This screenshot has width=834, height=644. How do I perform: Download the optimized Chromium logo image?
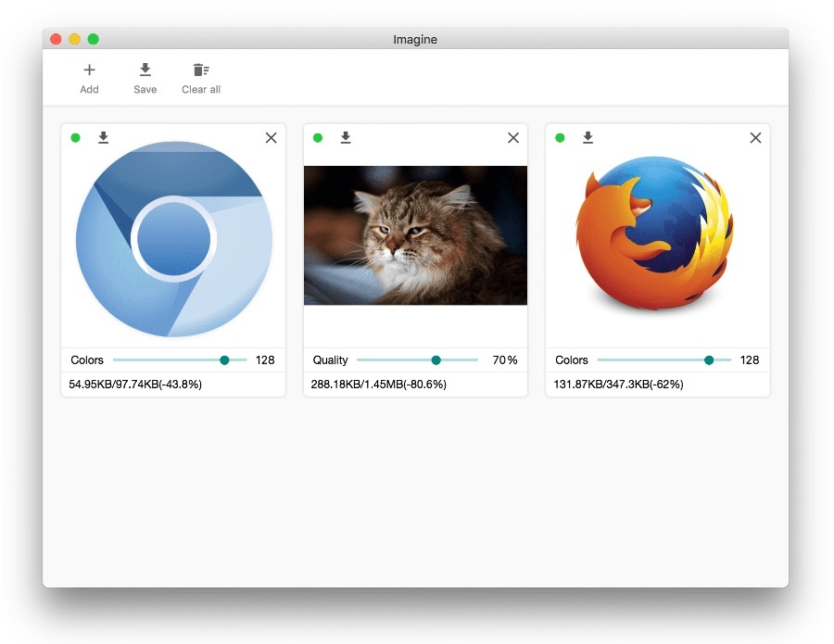click(x=104, y=138)
